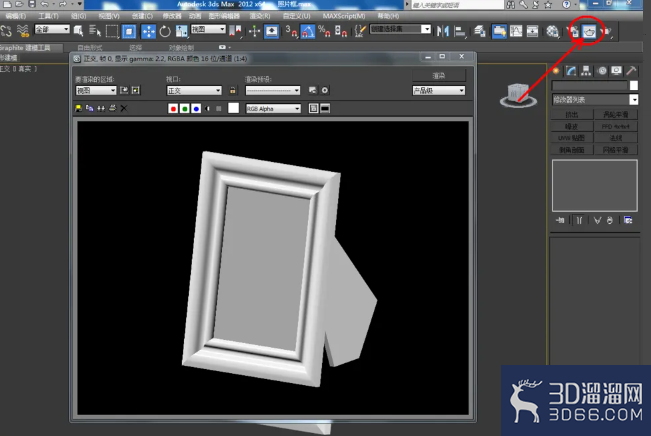The image size is (651, 436).
Task: Choose the Rectangular Selection Region tool
Action: click(112, 31)
